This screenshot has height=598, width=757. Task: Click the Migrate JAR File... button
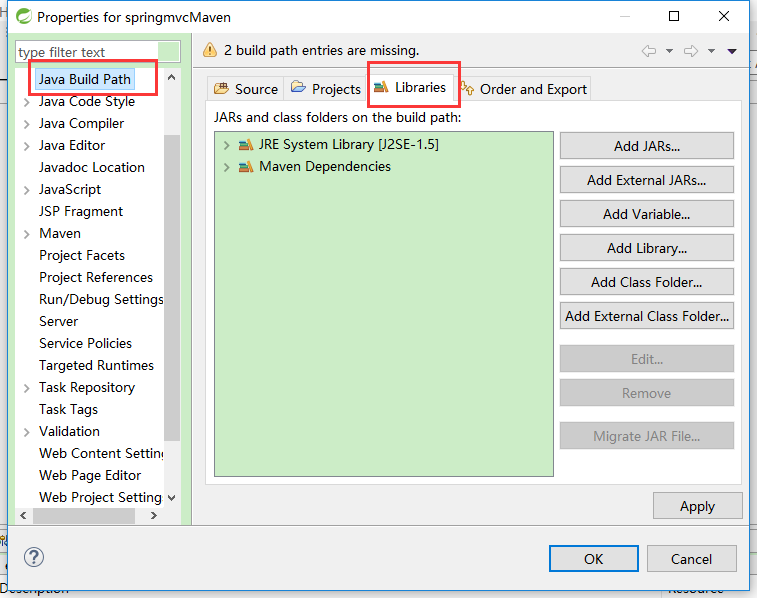pos(646,436)
